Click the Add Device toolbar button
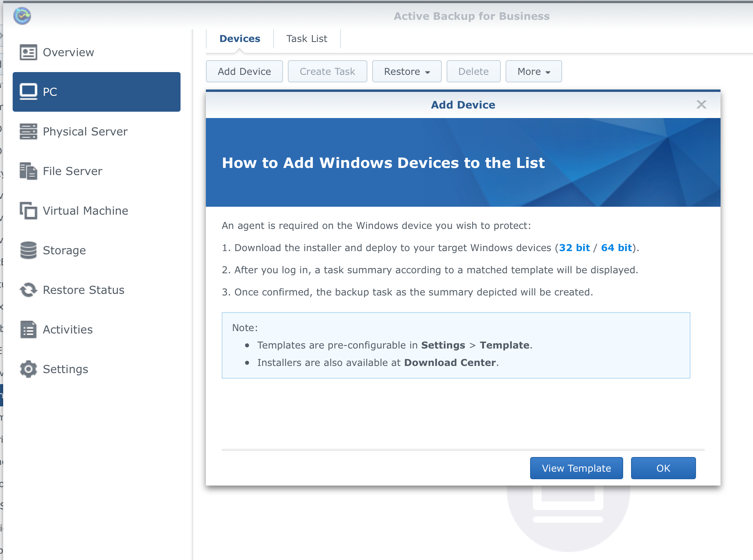Viewport: 753px width, 560px height. (244, 71)
